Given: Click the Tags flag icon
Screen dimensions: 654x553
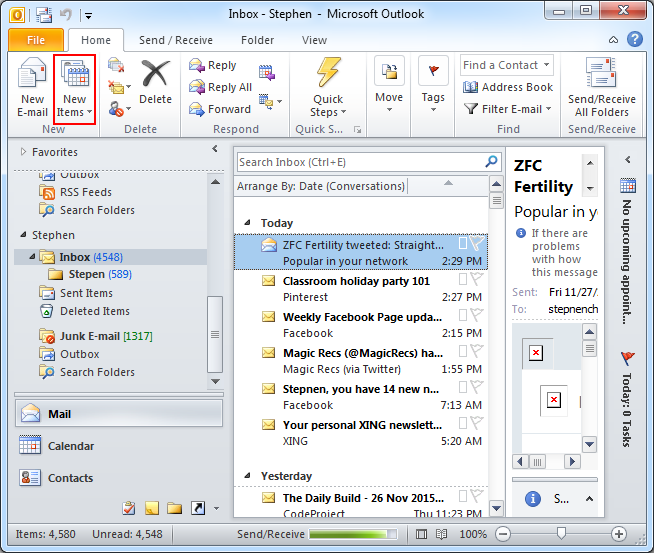Looking at the screenshot, I should pyautogui.click(x=433, y=71).
